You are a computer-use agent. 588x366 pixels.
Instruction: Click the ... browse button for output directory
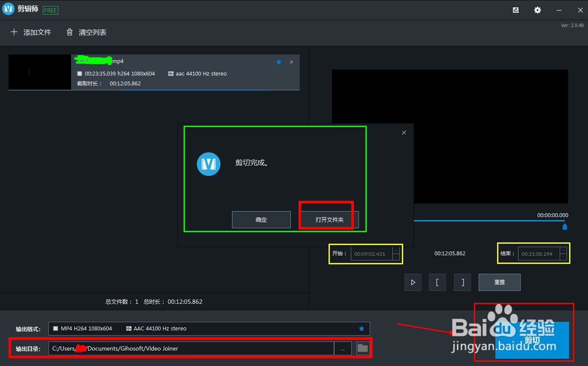[343, 348]
